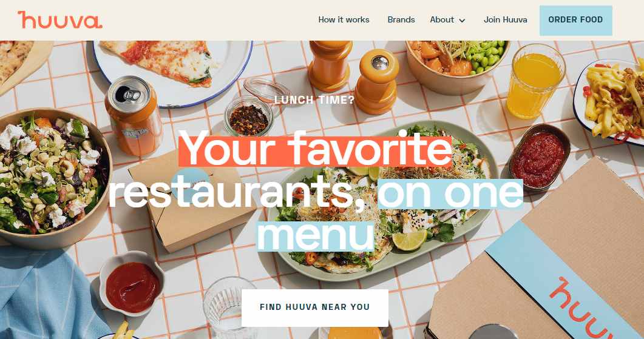Expand the chevron arrow beside About

462,21
